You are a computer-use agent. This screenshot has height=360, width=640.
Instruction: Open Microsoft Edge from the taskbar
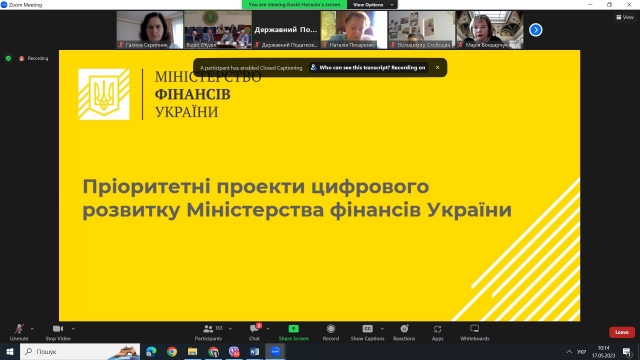(x=151, y=351)
